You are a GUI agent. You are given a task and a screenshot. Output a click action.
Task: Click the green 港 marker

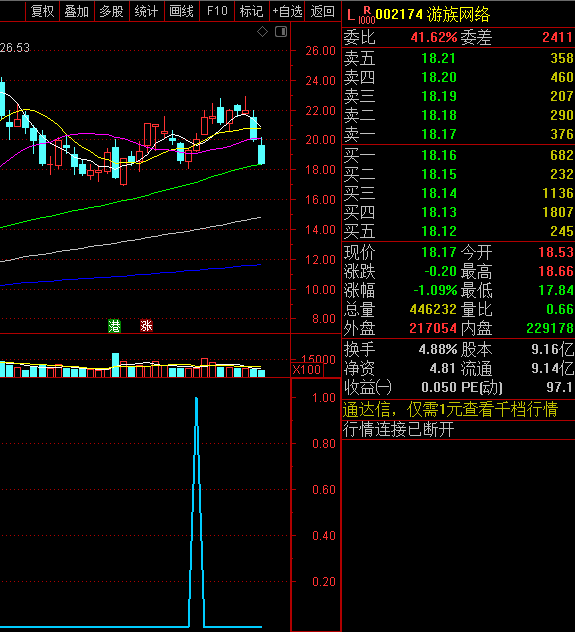114,326
